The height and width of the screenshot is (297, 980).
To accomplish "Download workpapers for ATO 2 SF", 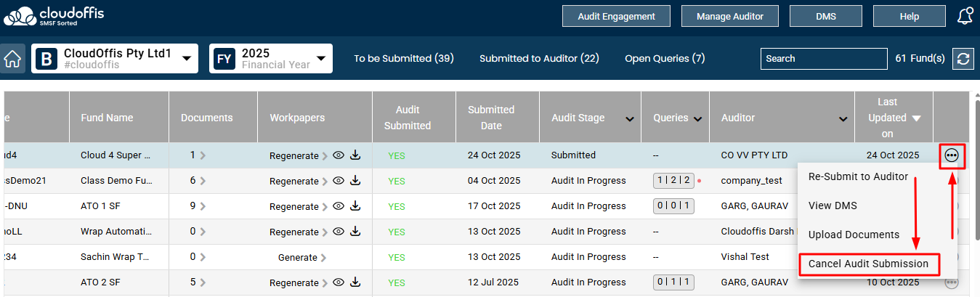I will click(x=355, y=282).
